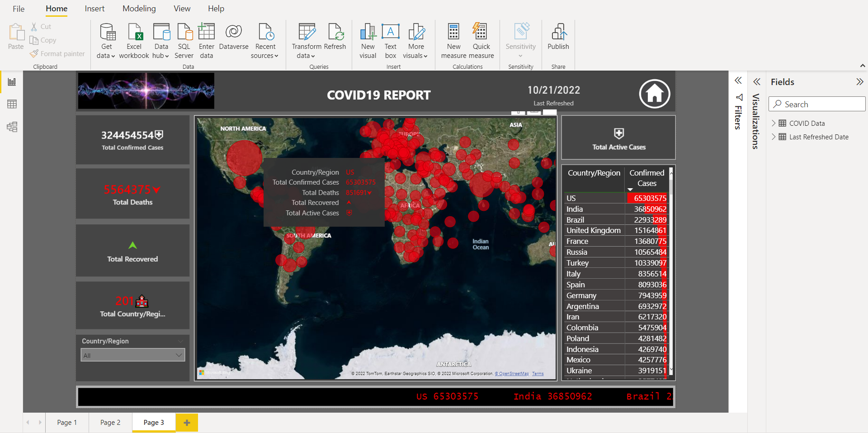Screen dimensions: 868x433
Task: Publish the report
Action: 558,37
